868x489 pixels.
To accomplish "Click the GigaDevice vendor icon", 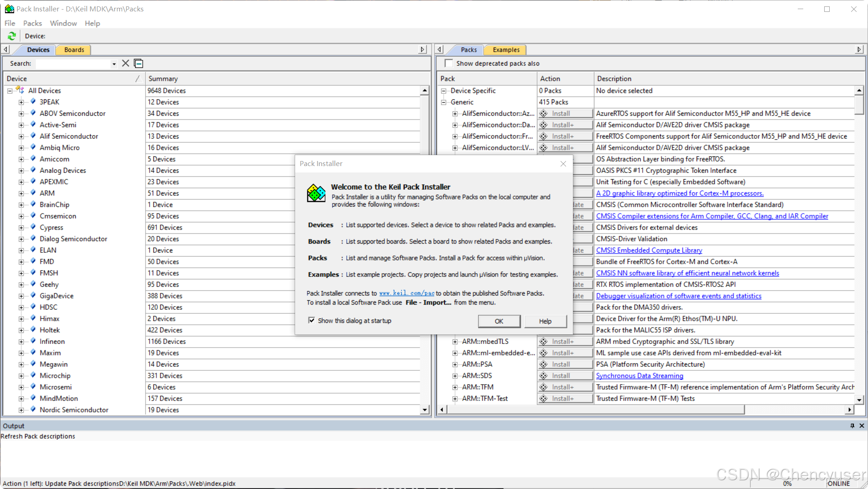I will [33, 296].
